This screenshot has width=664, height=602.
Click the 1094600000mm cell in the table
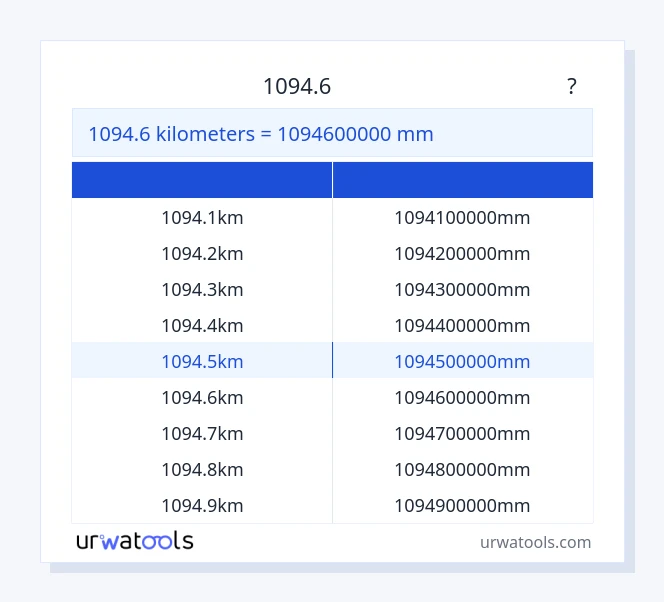click(462, 397)
